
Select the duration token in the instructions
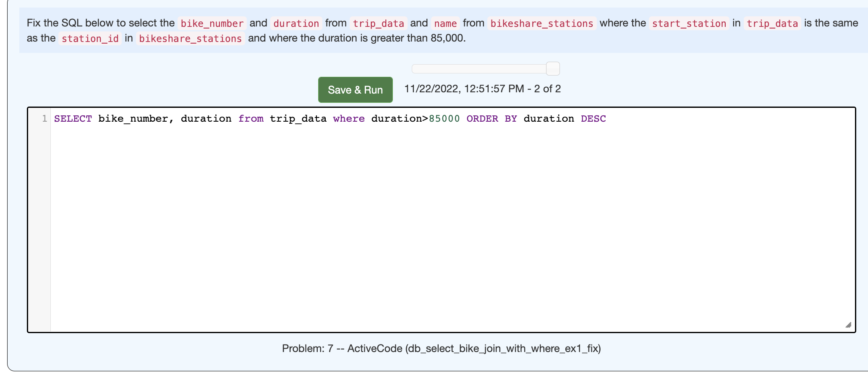pyautogui.click(x=296, y=23)
